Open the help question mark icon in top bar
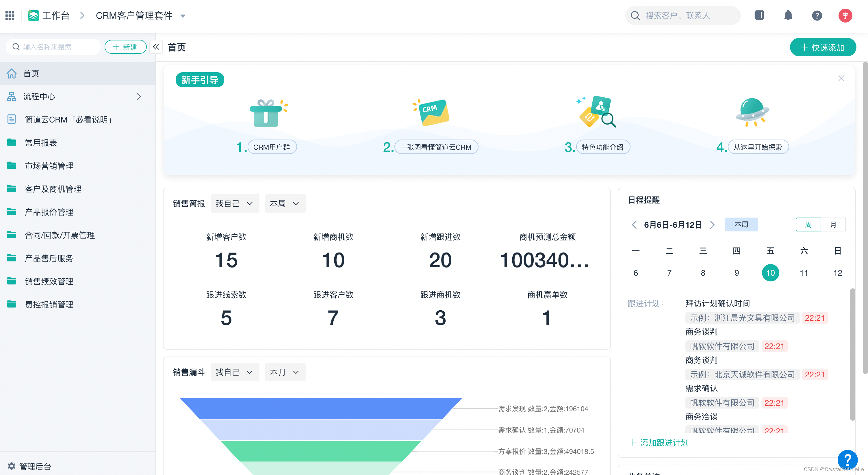Image resolution: width=868 pixels, height=475 pixels. coord(817,16)
